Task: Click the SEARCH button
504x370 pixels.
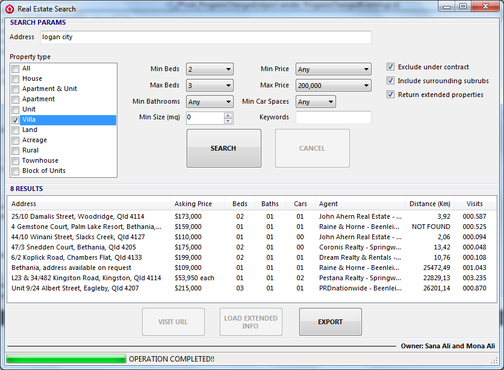Action: (x=224, y=148)
